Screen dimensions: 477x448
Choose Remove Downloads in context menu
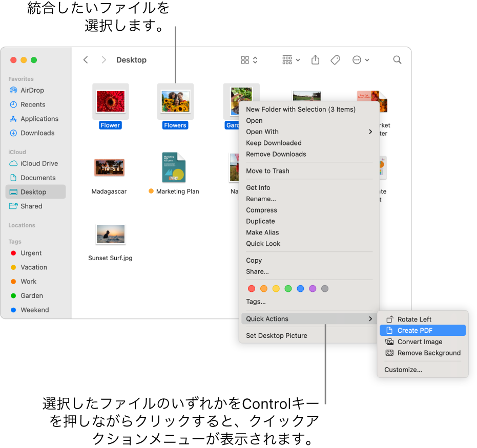[309, 154]
